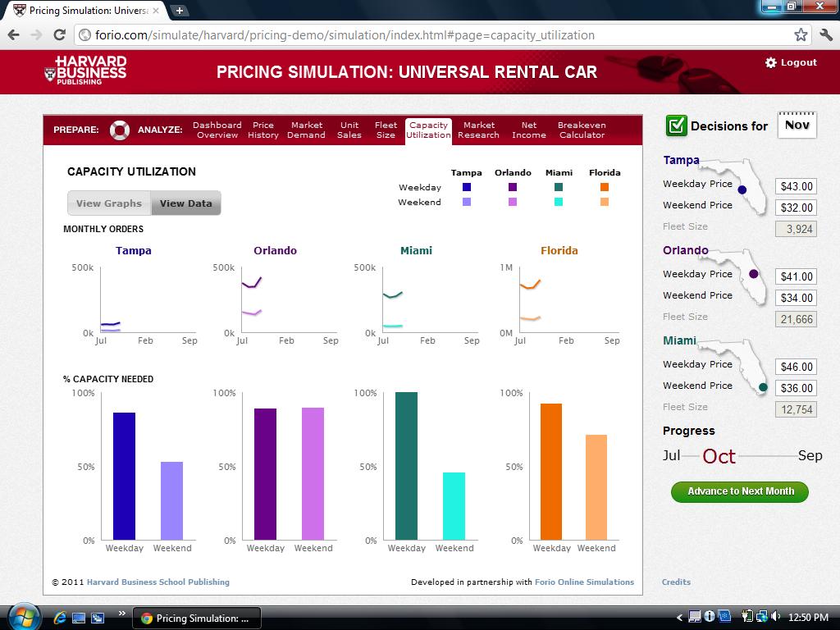Open the Dashboard Overview tab
This screenshot has height=630, width=840.
click(217, 130)
